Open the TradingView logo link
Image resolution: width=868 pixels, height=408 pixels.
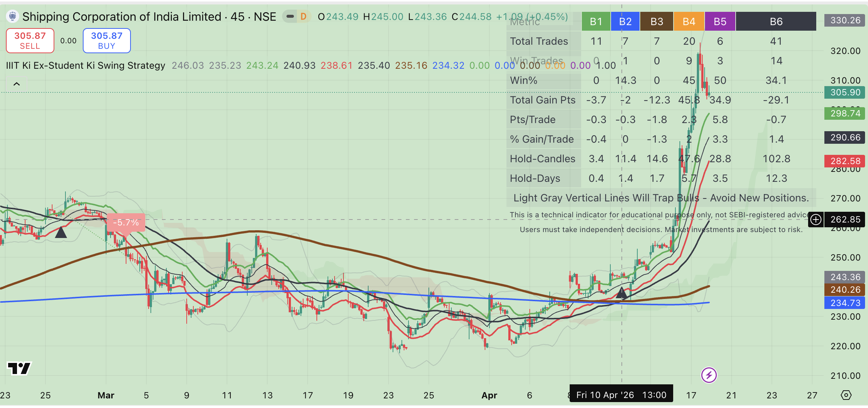19,368
